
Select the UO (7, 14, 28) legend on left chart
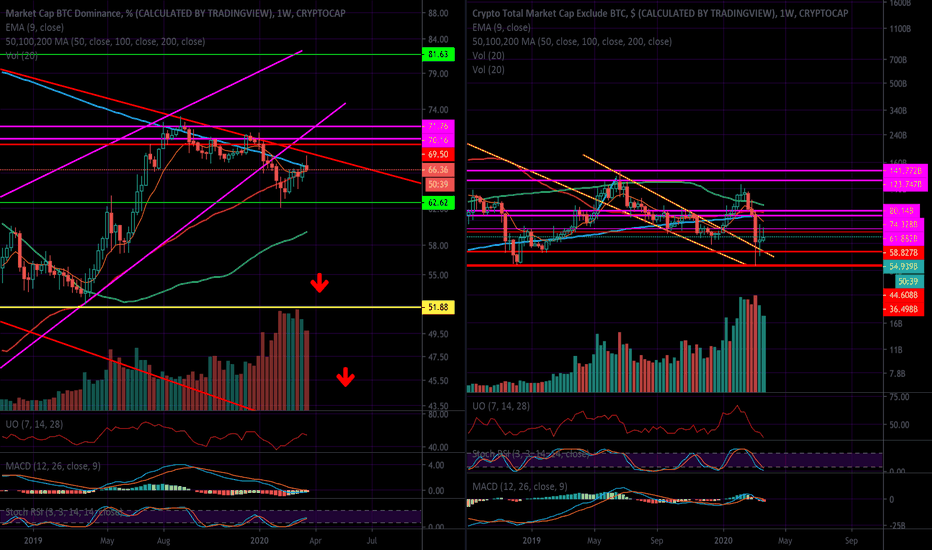coord(34,424)
